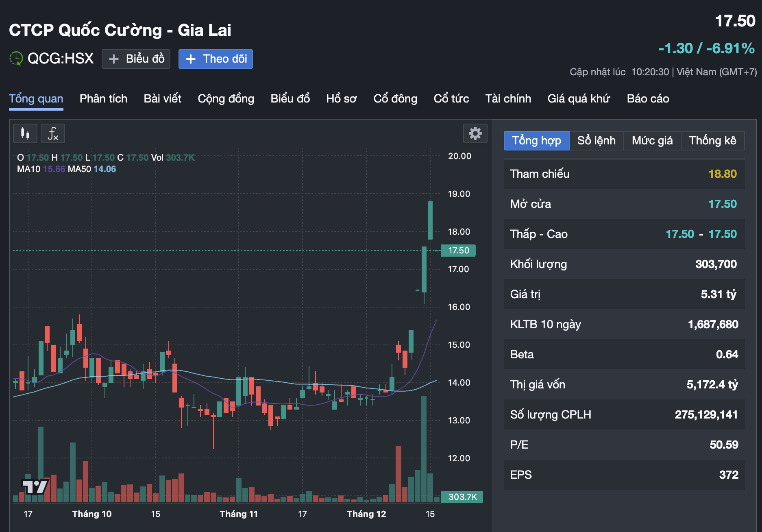
Task: Click the clock icon beside QCG:HSX
Action: pos(15,59)
